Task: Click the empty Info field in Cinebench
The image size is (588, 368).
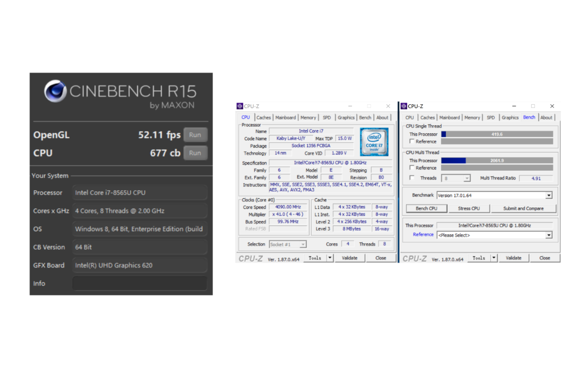Action: click(139, 284)
